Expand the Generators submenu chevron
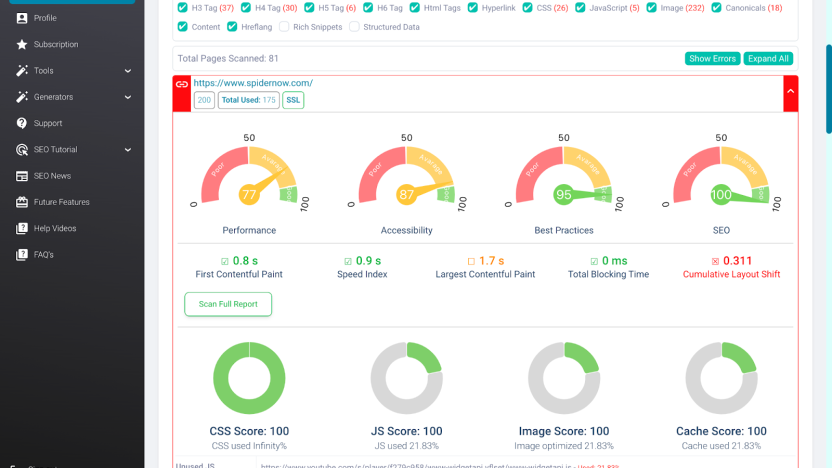 pos(128,97)
